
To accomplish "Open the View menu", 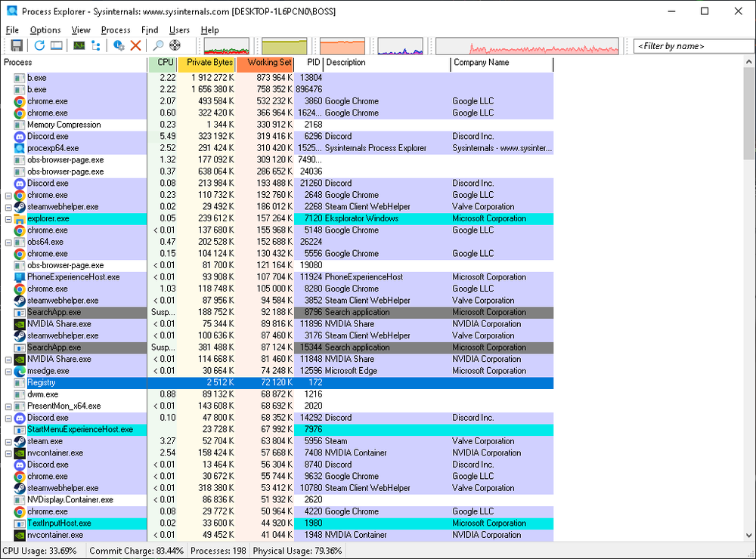I will (81, 30).
